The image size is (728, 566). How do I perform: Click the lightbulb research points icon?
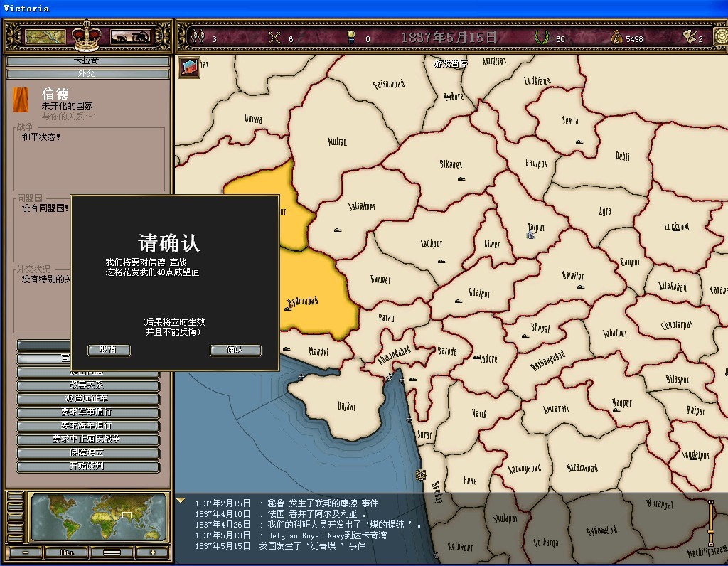tap(351, 37)
